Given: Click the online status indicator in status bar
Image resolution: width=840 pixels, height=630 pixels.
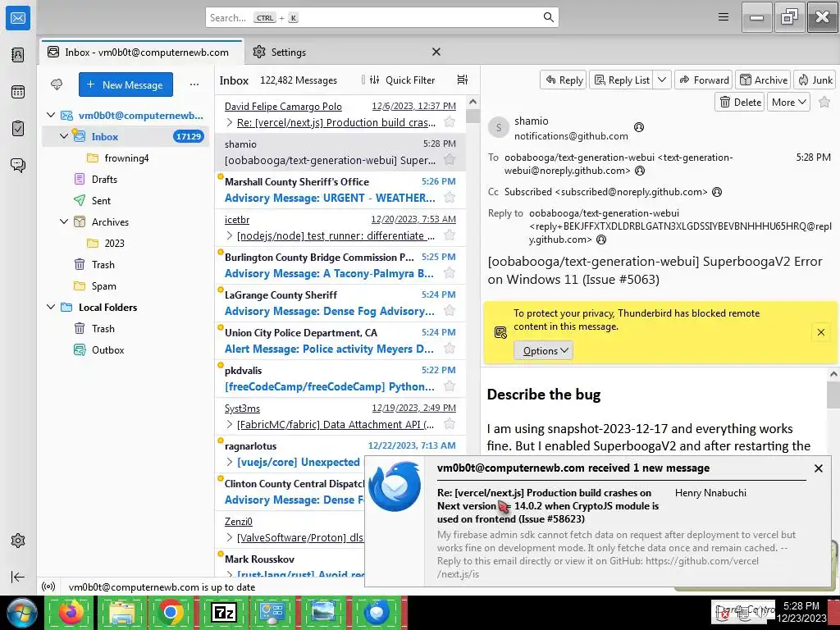Looking at the screenshot, I should [x=48, y=587].
